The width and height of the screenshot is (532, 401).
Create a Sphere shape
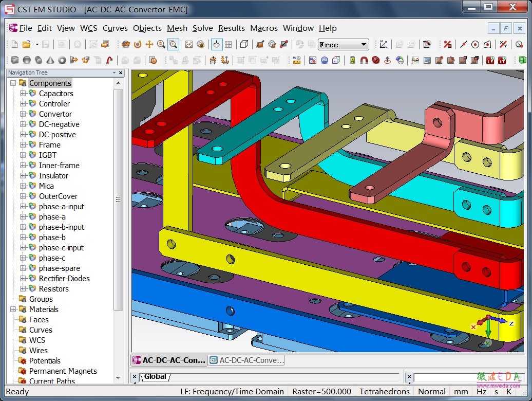(x=27, y=60)
